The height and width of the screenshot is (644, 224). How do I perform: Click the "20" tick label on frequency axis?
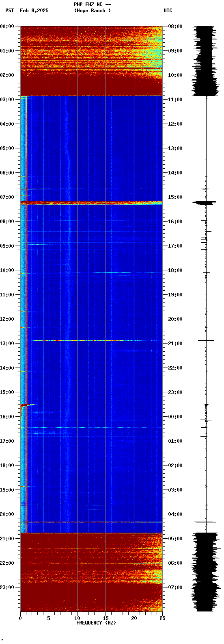(x=134, y=618)
